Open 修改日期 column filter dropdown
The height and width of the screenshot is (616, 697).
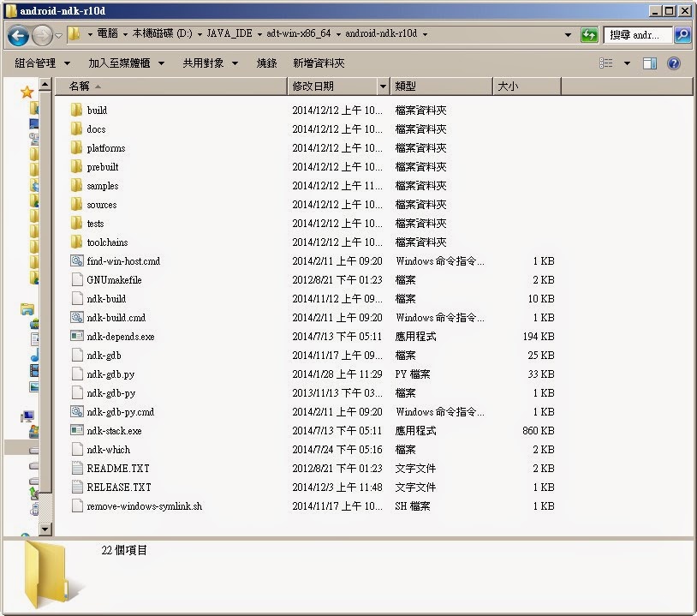383,87
